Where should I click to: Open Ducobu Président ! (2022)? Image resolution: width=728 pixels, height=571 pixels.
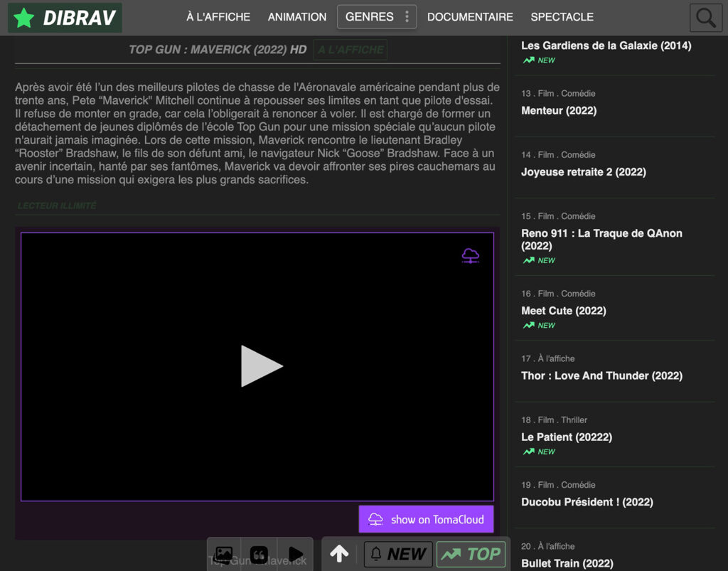tap(587, 502)
